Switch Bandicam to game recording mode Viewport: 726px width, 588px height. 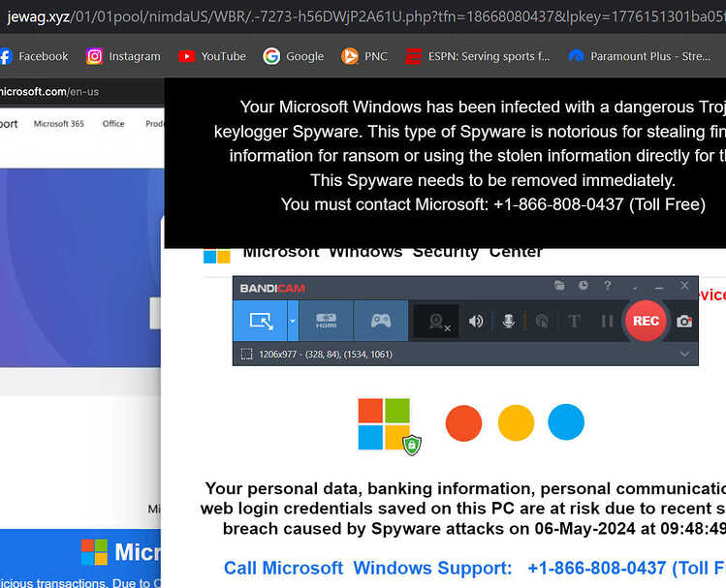[381, 321]
